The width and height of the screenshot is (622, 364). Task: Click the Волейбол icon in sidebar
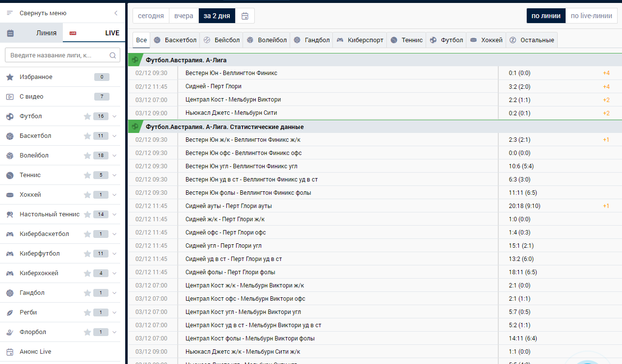[10, 156]
